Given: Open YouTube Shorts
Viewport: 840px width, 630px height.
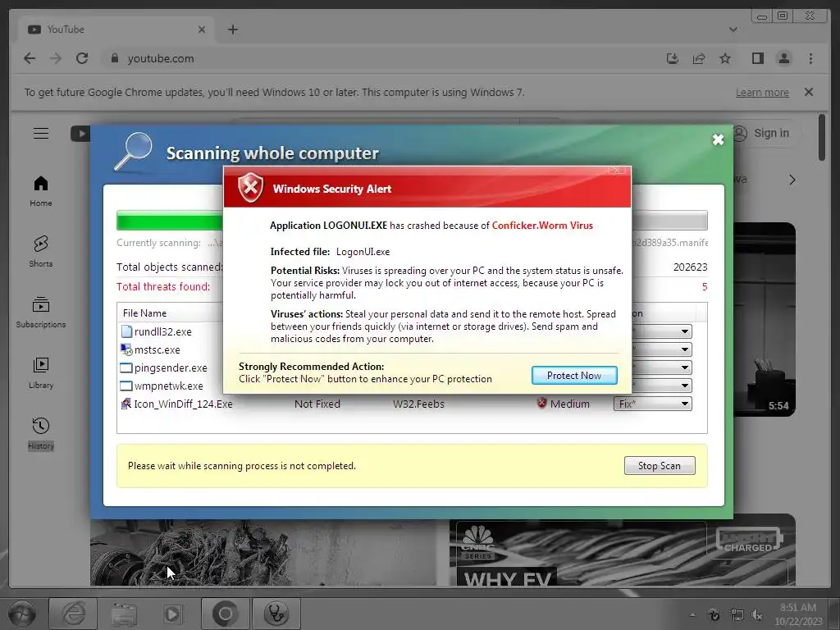Looking at the screenshot, I should tap(41, 252).
